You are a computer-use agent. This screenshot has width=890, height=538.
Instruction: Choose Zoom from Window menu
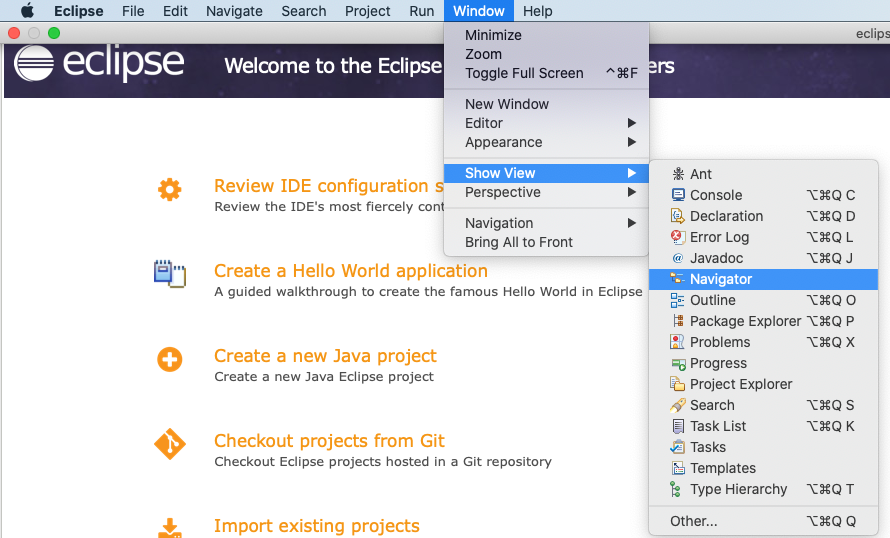click(546, 54)
